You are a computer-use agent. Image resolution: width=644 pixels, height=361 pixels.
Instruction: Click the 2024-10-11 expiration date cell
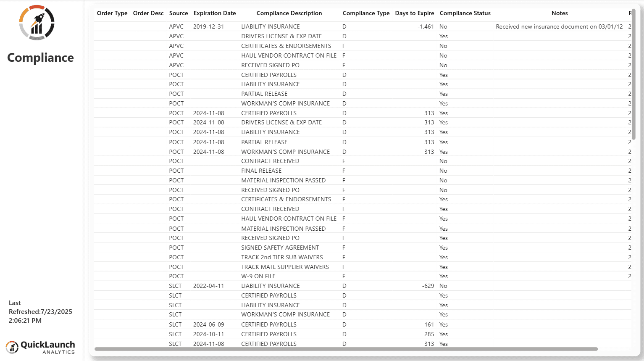[x=209, y=334]
